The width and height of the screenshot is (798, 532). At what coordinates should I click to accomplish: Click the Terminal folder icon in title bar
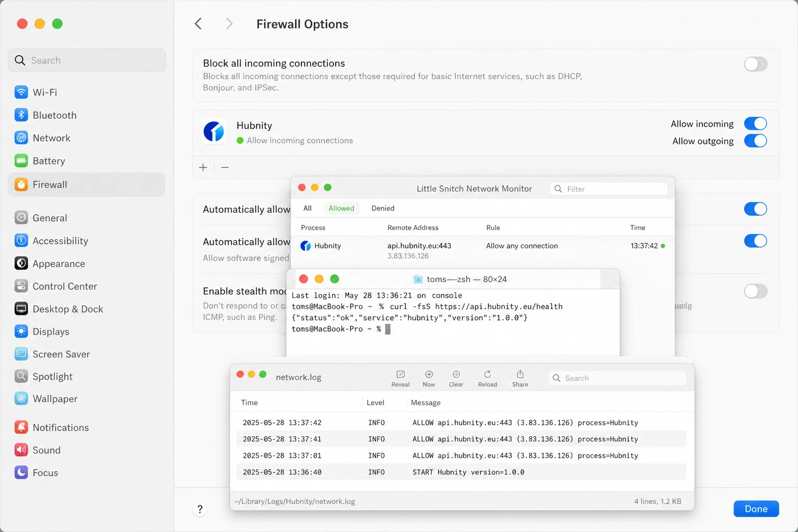pos(418,280)
